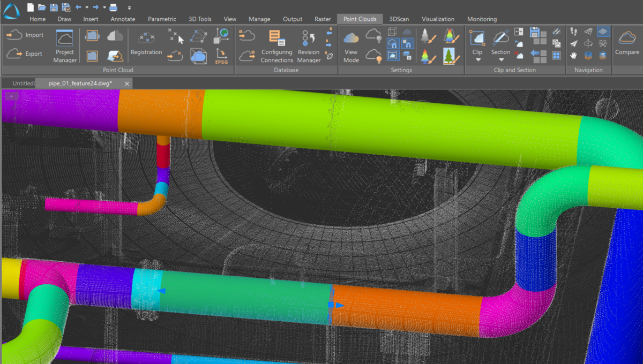The width and height of the screenshot is (643, 364).
Task: Click the Export button
Action: 24,54
